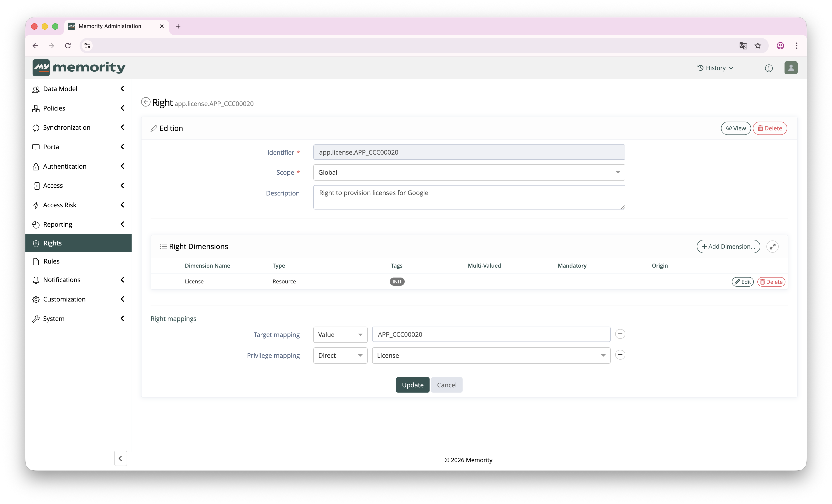
Task: Bookmark this page with star icon
Action: coord(758,46)
